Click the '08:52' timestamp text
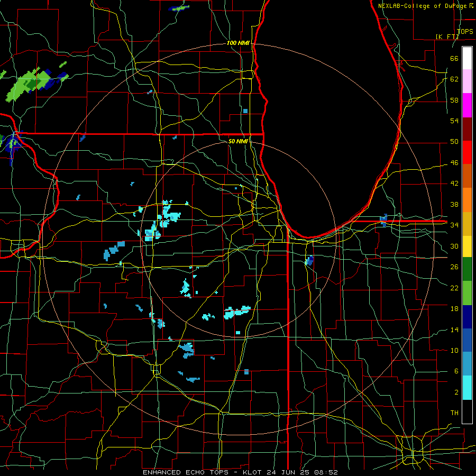The width and height of the screenshot is (476, 476). point(326,472)
